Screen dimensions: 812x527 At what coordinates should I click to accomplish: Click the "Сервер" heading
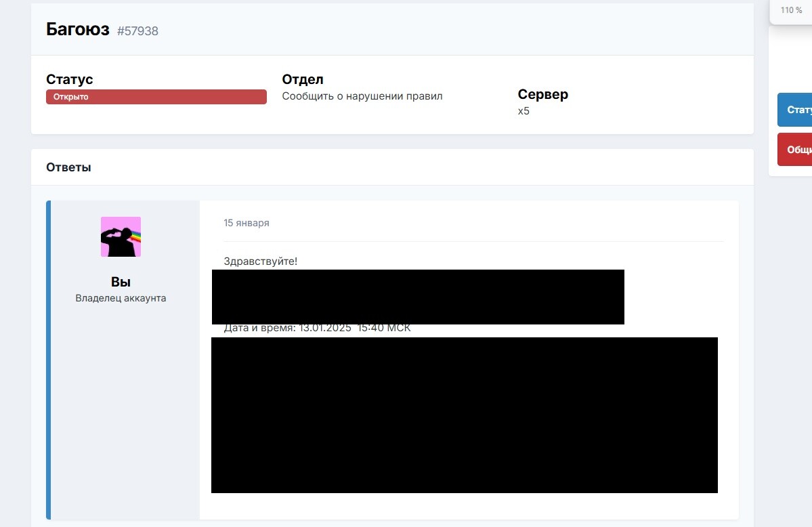542,94
